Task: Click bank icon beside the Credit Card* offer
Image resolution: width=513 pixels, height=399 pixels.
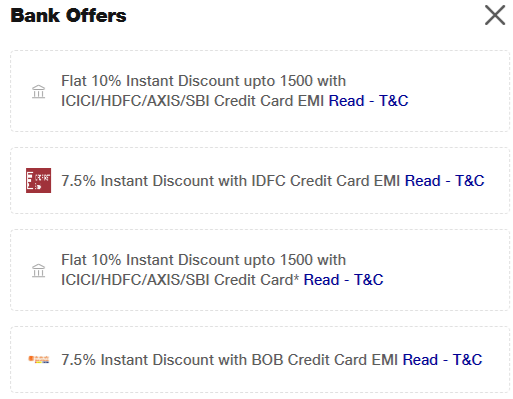Action: pyautogui.click(x=39, y=270)
